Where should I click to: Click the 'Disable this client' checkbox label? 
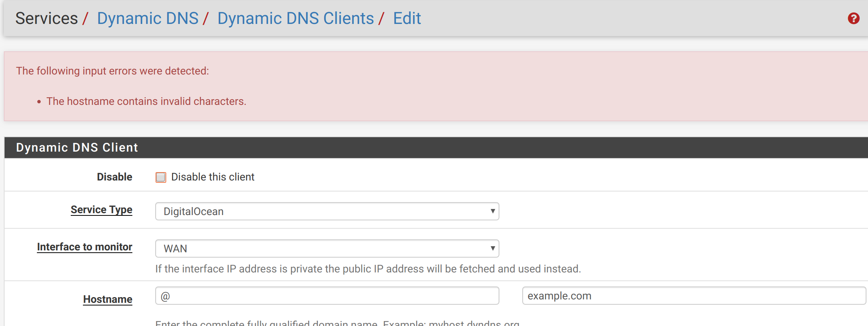pos(213,177)
